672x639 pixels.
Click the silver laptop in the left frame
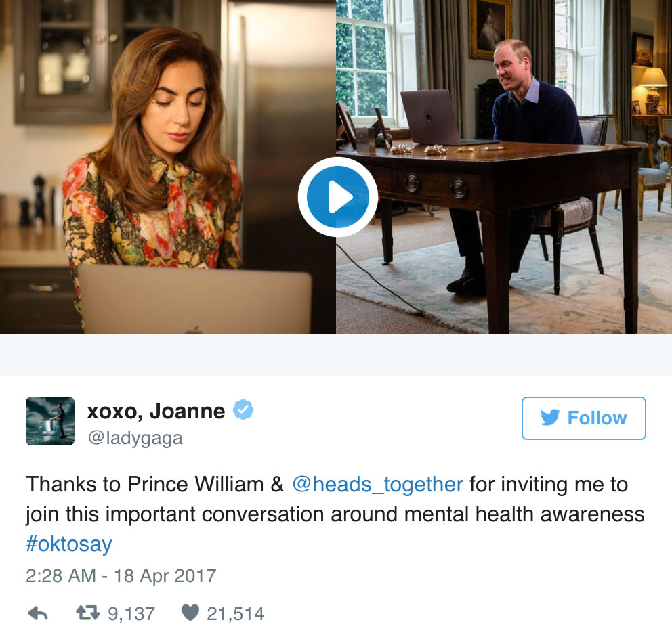pyautogui.click(x=194, y=299)
